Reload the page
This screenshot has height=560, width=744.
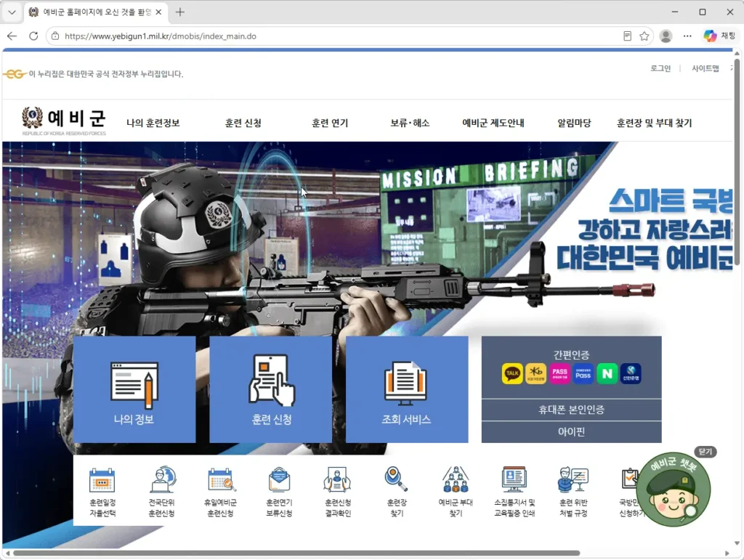point(33,36)
